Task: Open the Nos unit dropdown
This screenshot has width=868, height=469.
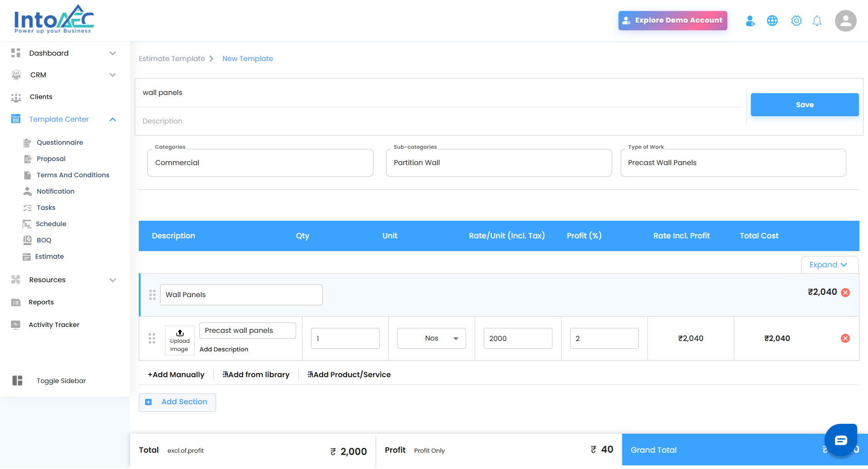Action: [x=432, y=338]
